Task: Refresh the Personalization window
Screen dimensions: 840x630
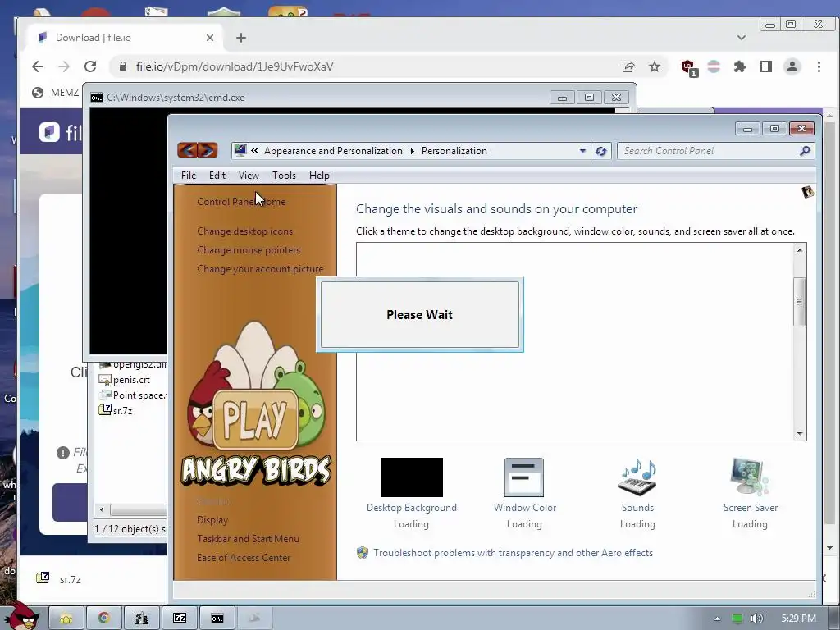Action: pos(601,151)
